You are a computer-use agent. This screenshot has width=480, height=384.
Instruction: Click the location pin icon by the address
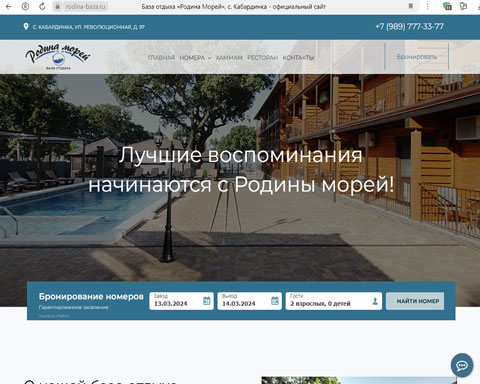(26, 26)
